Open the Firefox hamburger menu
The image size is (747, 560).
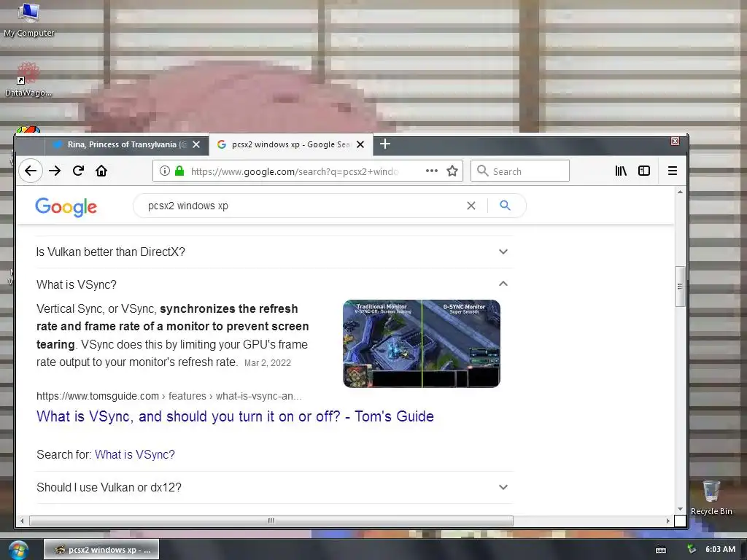point(672,171)
